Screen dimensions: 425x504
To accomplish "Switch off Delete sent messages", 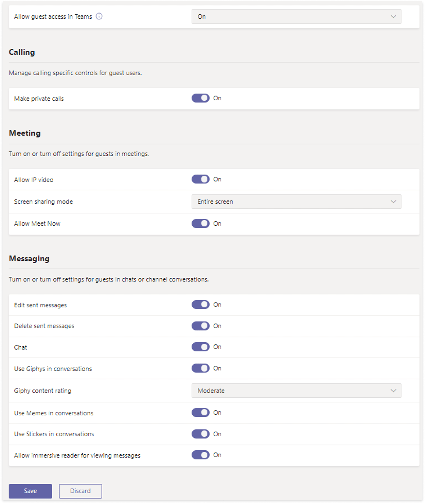I will coord(200,326).
